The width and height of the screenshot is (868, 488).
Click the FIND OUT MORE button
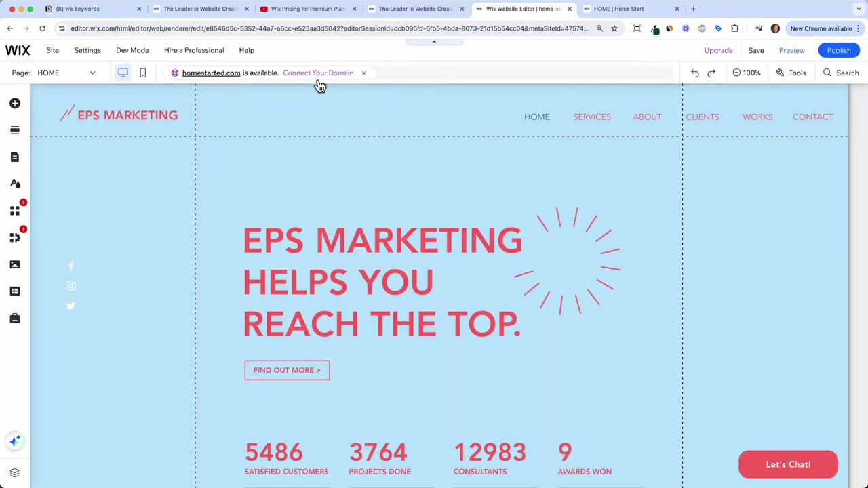287,370
